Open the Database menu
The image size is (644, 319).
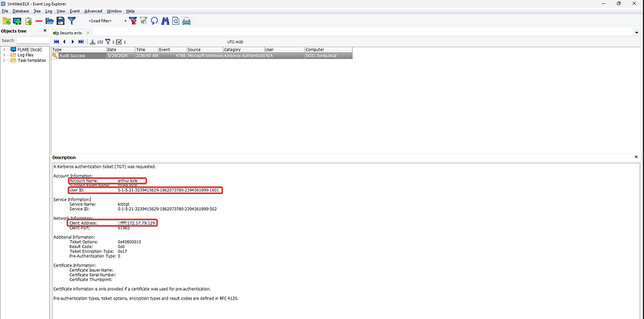(x=21, y=11)
